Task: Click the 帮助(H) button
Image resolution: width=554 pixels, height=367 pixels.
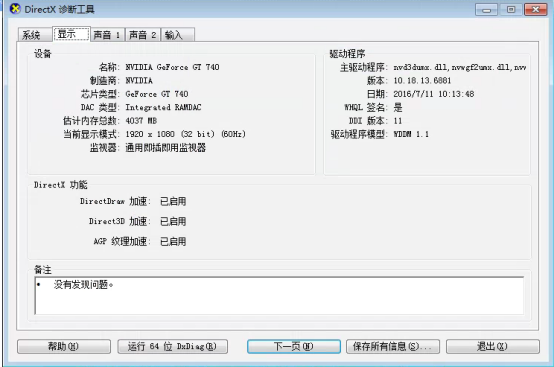Action: (x=64, y=347)
